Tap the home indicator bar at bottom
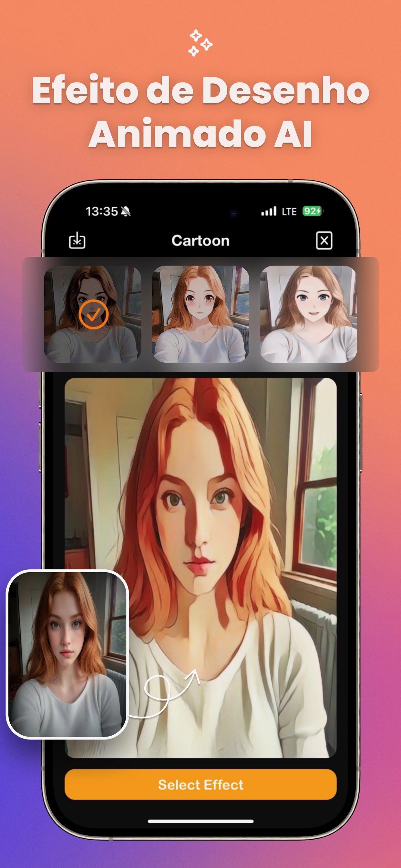This screenshot has height=868, width=401. (x=200, y=821)
